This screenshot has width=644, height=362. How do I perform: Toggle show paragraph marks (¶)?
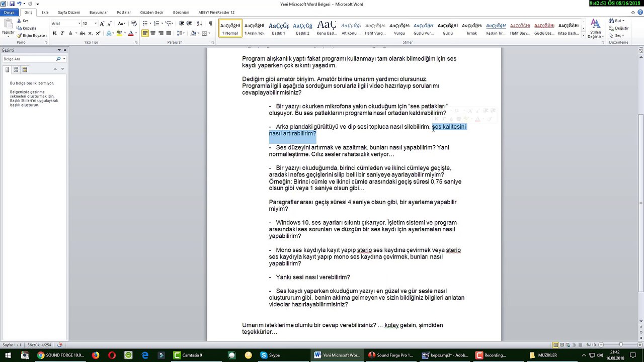click(x=210, y=24)
